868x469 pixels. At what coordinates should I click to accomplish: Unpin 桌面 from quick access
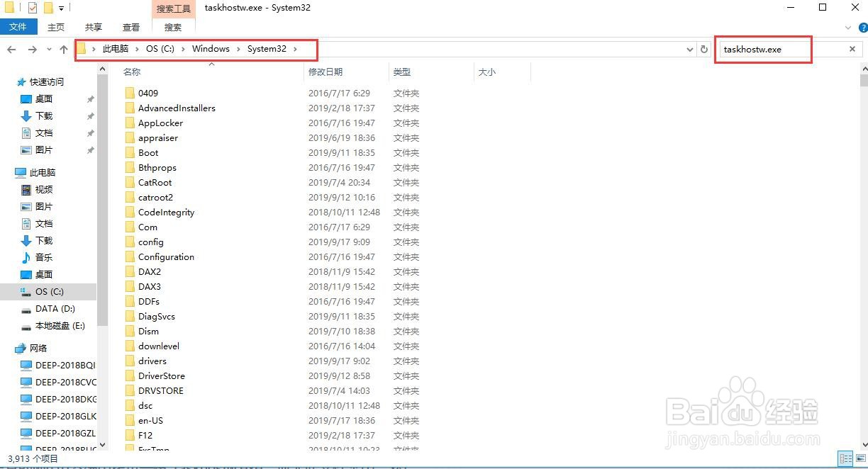90,98
